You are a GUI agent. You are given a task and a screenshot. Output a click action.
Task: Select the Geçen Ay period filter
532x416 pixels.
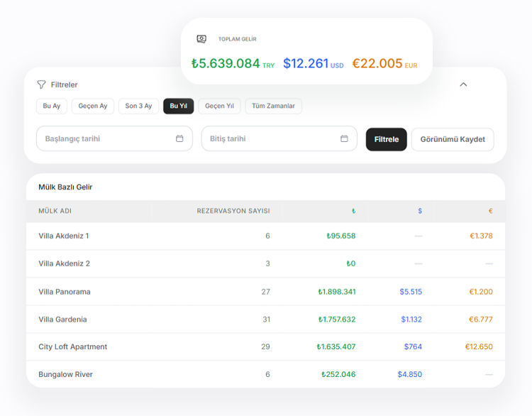tap(93, 106)
